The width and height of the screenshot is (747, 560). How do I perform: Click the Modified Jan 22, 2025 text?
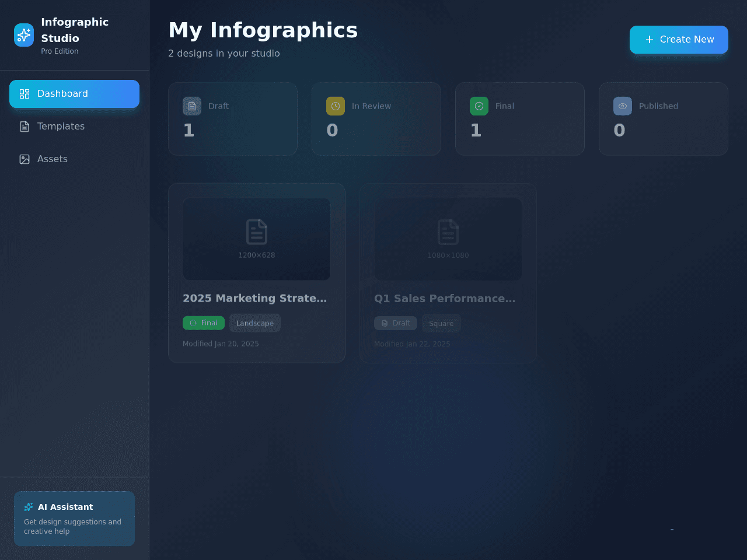pyautogui.click(x=412, y=344)
